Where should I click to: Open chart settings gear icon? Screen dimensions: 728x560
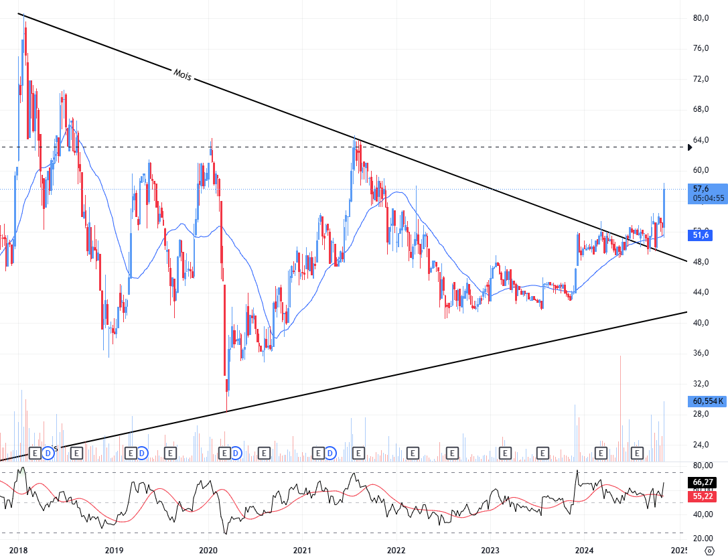[709, 551]
